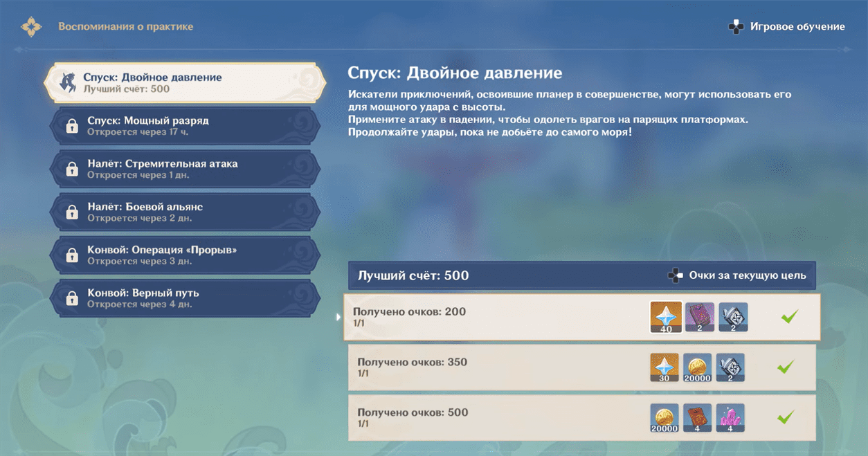
Task: Open Игровое обучение tutorial button
Action: (786, 26)
